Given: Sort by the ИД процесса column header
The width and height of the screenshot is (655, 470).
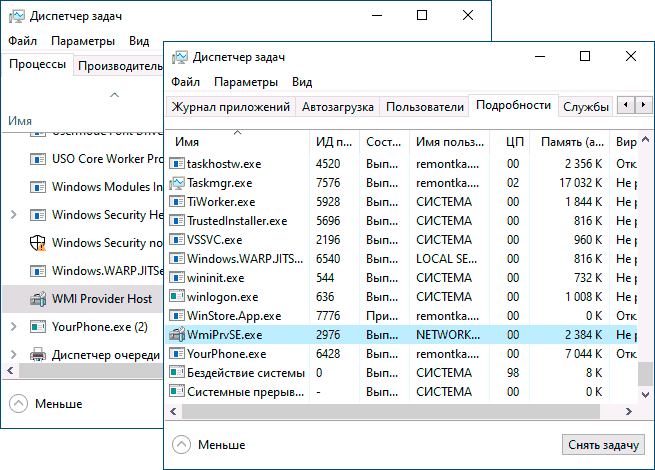Looking at the screenshot, I should click(x=334, y=142).
